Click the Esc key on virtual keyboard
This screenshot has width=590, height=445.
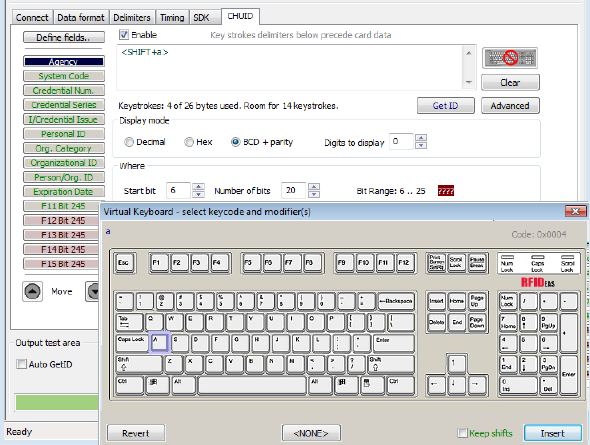(124, 263)
